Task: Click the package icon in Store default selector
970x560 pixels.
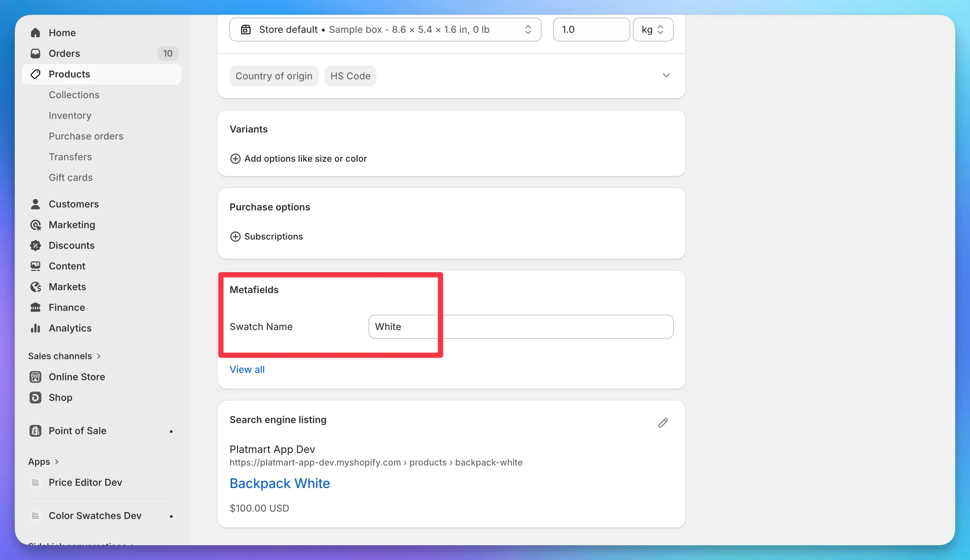Action: coord(246,30)
